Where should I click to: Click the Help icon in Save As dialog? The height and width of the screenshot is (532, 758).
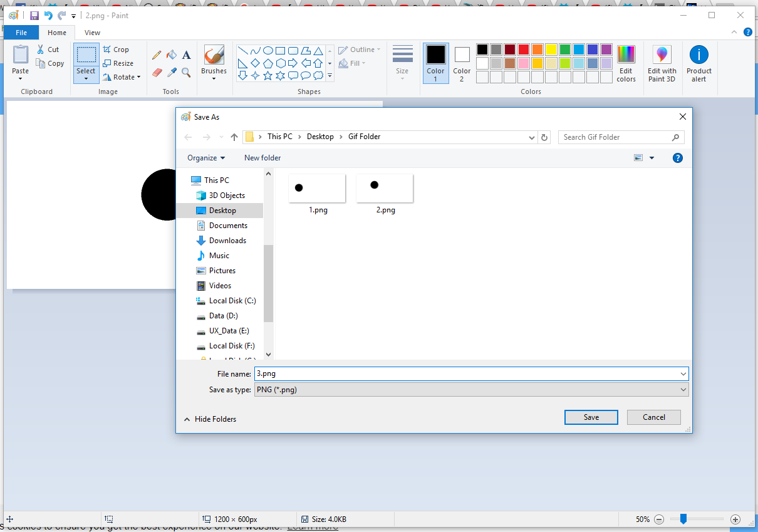[x=677, y=158]
